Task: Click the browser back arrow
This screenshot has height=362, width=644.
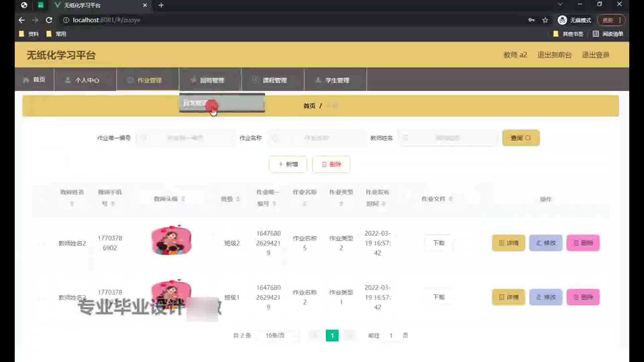Action: 22,20
